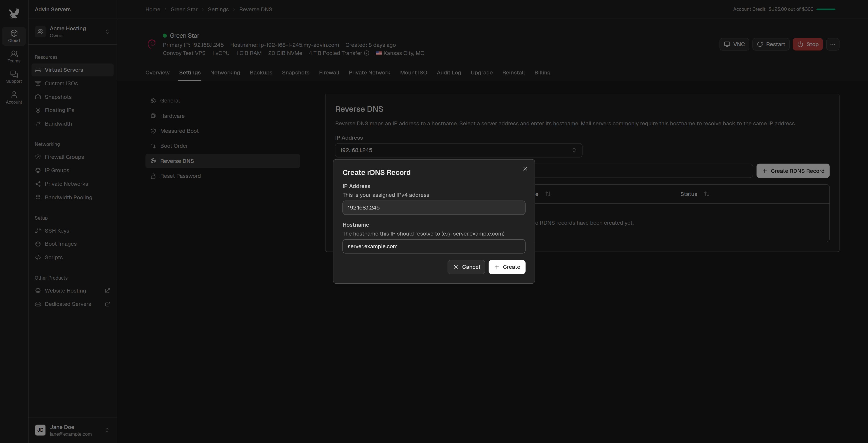868x443 pixels.
Task: Click the Dedicated Servers external-link icon
Action: (x=108, y=304)
